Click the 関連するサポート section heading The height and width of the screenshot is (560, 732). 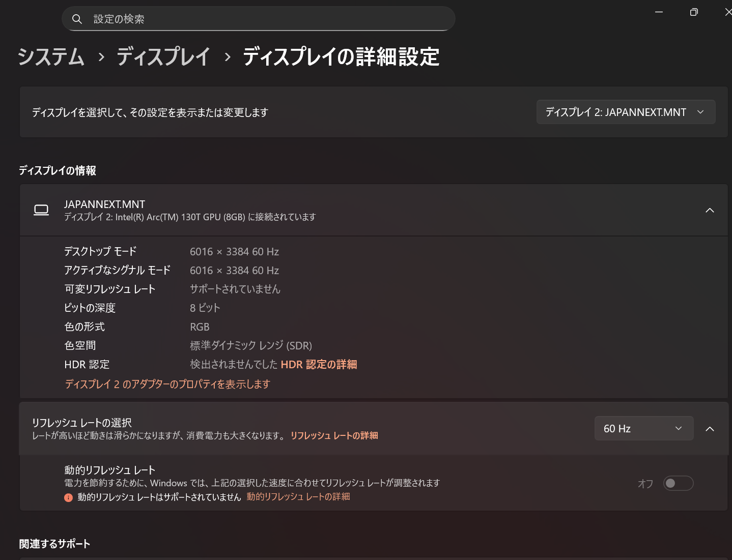tap(54, 544)
